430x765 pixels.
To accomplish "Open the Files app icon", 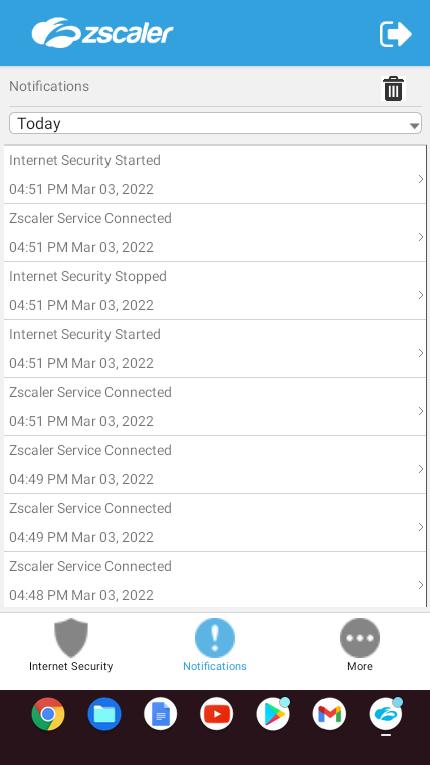I will [104, 714].
